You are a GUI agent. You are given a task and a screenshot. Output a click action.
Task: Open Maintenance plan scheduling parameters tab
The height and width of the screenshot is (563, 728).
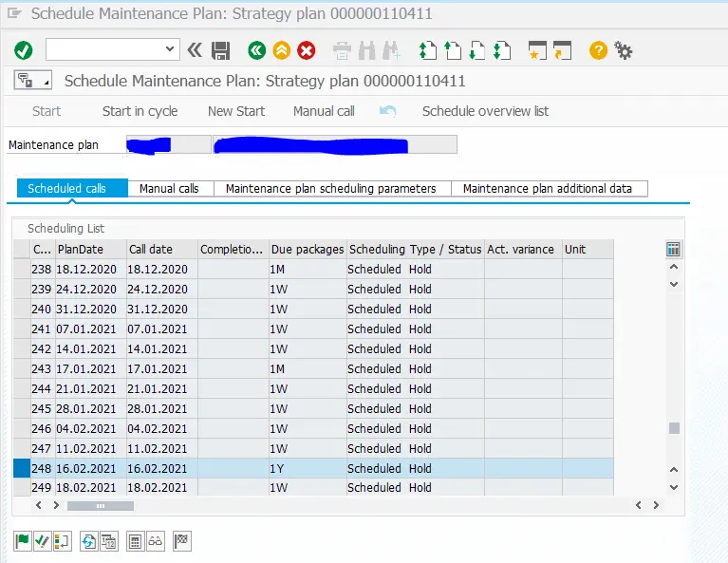pos(331,189)
